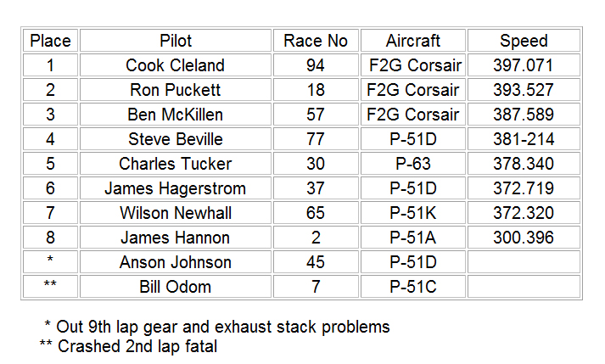Select the Anson Johnson row name

(176, 262)
